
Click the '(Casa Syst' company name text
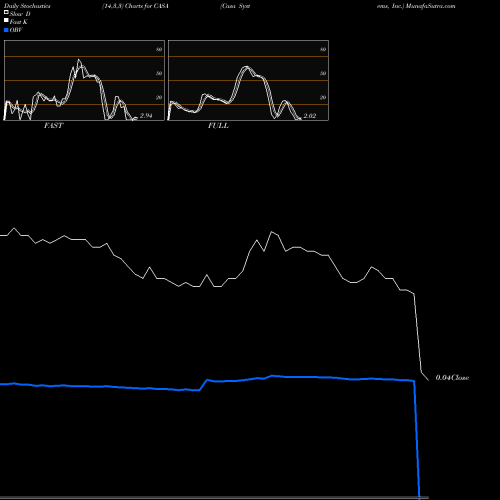[235, 6]
